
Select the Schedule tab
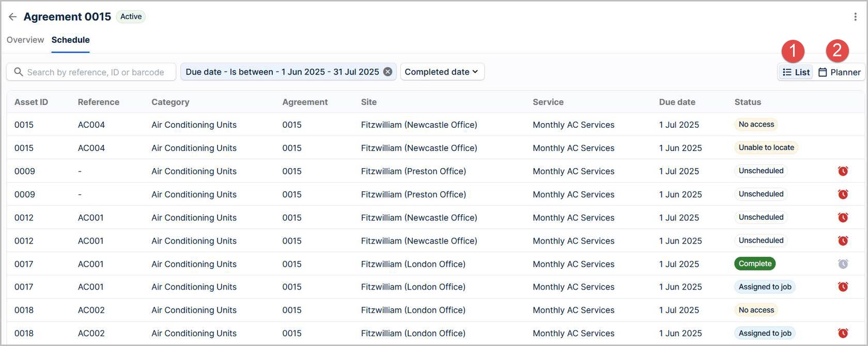point(71,40)
